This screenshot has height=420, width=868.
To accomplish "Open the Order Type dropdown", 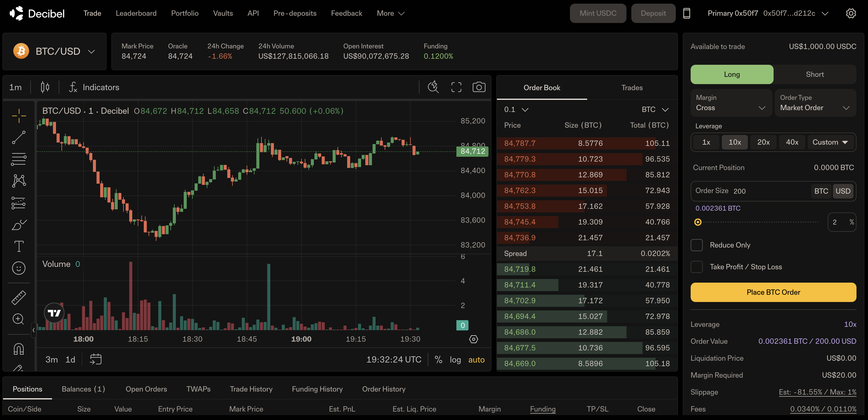I will coord(815,103).
